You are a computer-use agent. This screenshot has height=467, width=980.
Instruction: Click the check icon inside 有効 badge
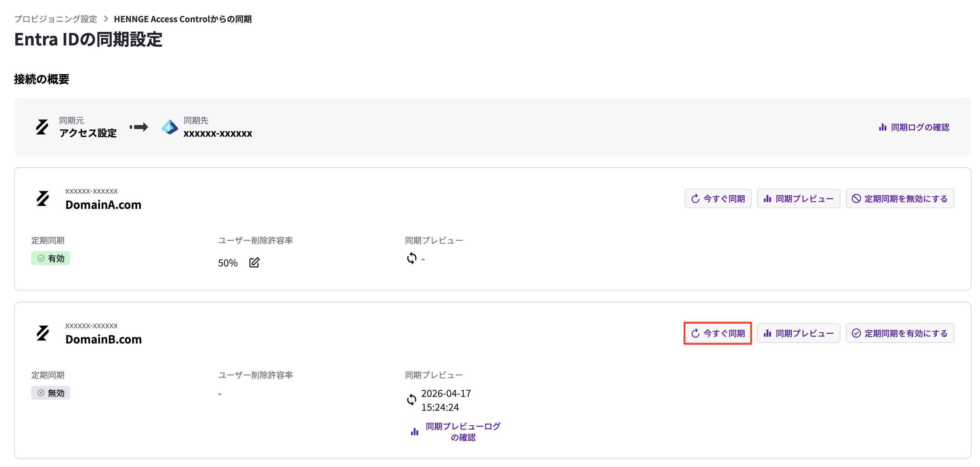coord(41,258)
